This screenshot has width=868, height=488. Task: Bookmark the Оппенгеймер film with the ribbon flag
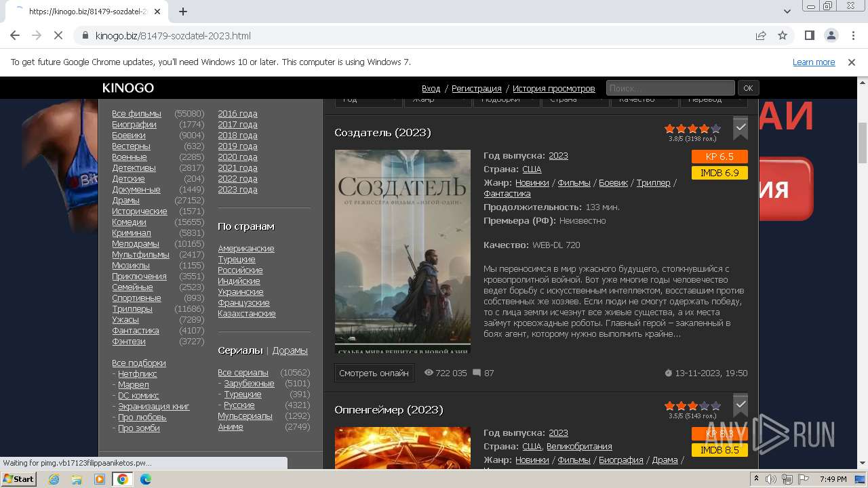point(741,406)
